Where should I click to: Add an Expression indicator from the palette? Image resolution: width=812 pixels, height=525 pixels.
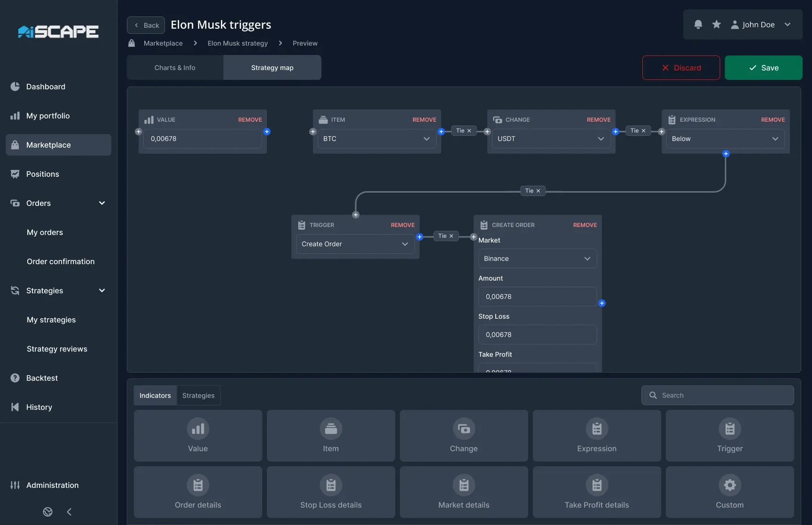(x=597, y=436)
